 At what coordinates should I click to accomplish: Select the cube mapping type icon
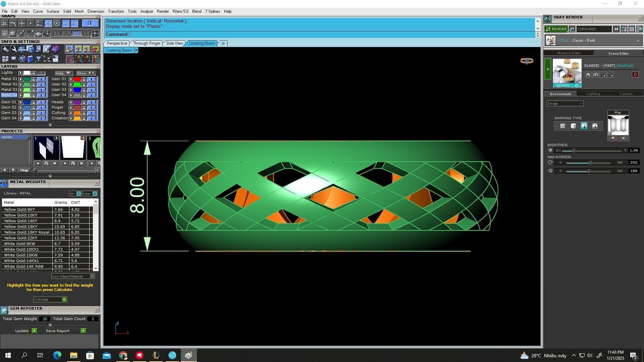[573, 126]
